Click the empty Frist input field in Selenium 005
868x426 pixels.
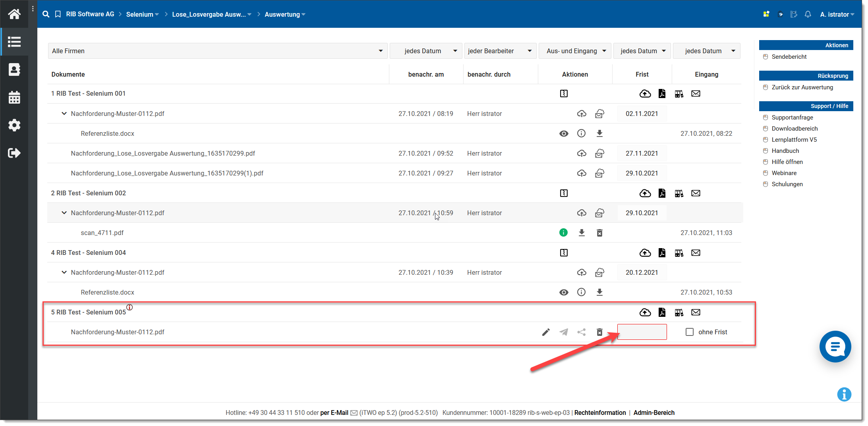point(642,332)
